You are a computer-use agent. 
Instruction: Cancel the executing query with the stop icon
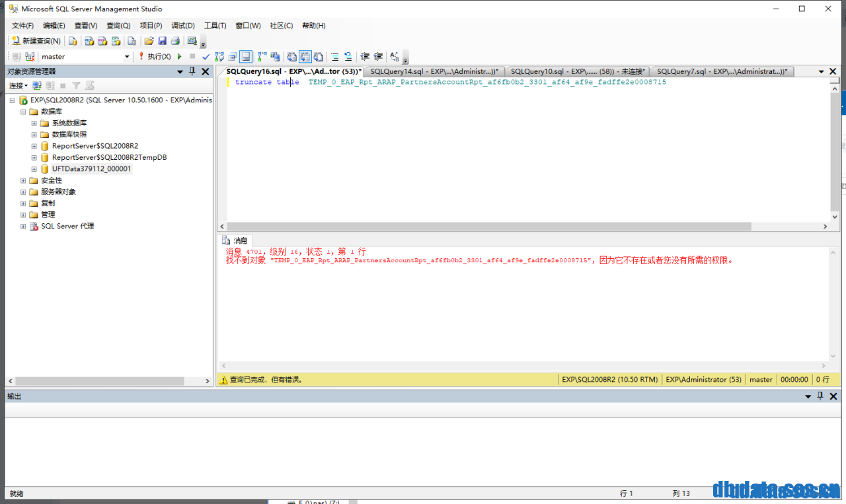(192, 57)
